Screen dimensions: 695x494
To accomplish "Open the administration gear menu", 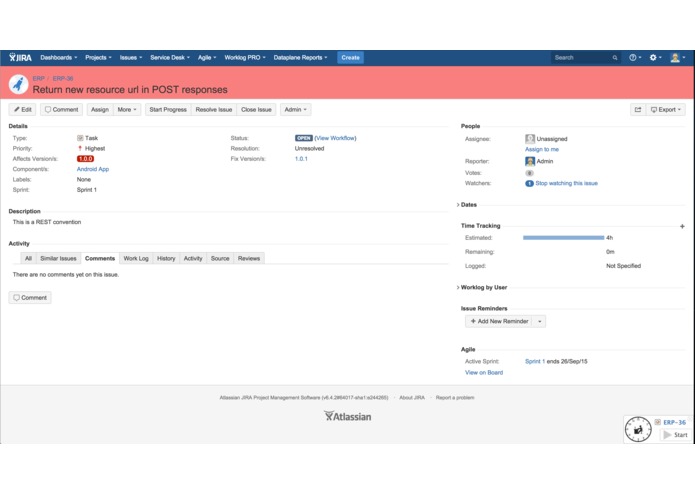I will [655, 58].
